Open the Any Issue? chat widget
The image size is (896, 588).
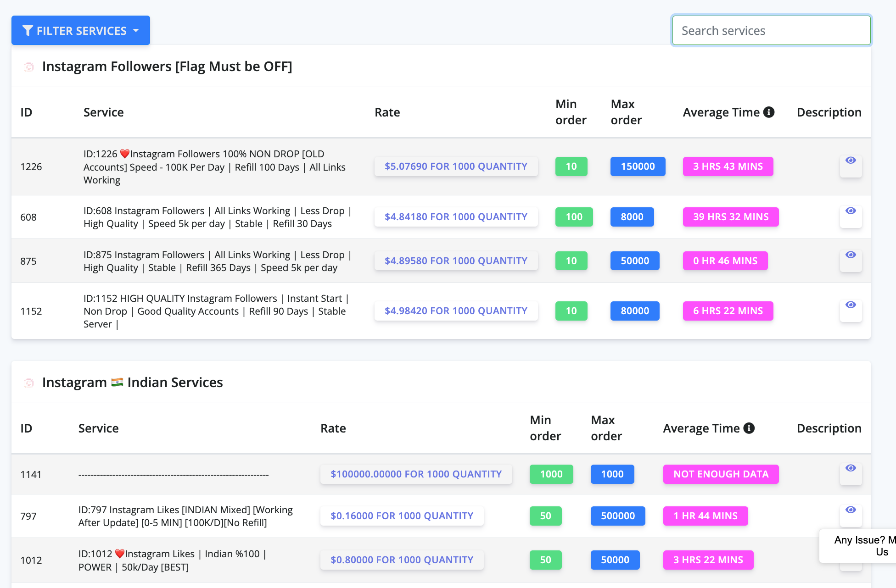[x=858, y=546]
